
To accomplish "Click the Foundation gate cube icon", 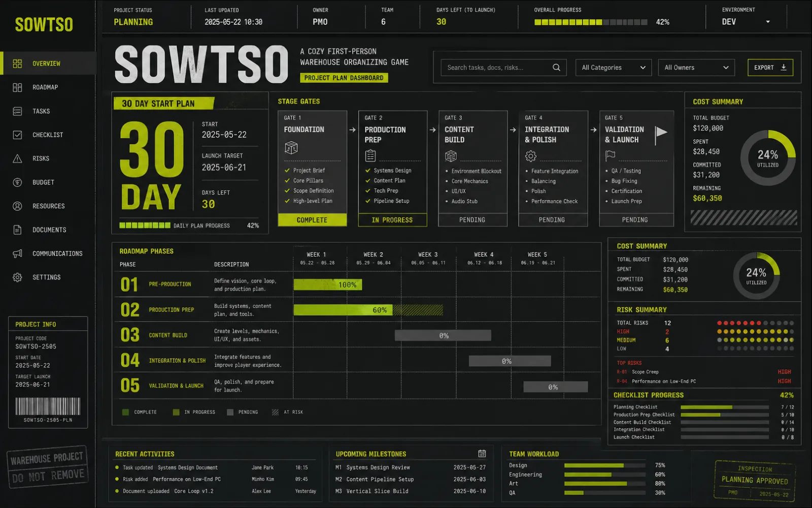I will (291, 148).
